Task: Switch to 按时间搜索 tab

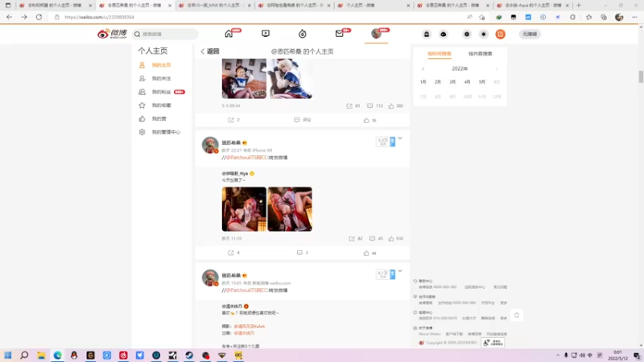Action: (439, 54)
